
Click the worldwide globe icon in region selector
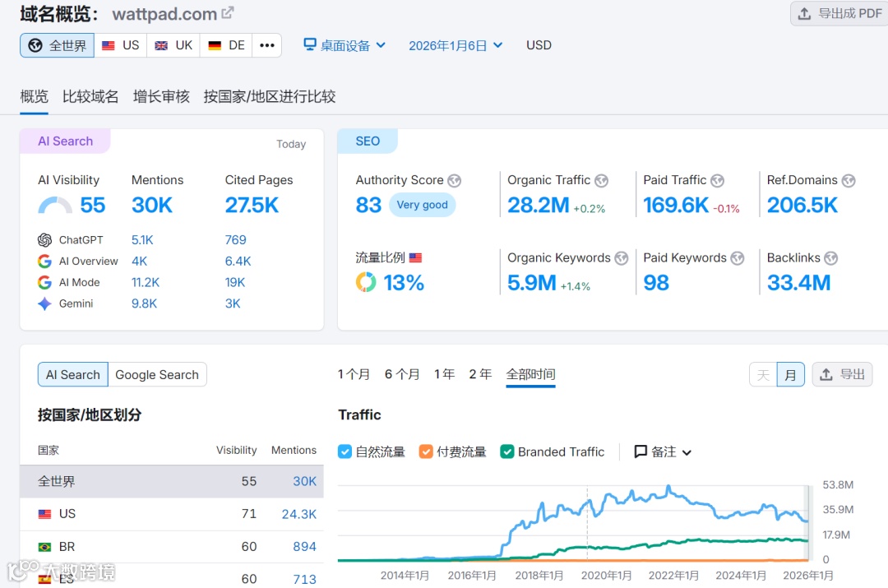35,45
